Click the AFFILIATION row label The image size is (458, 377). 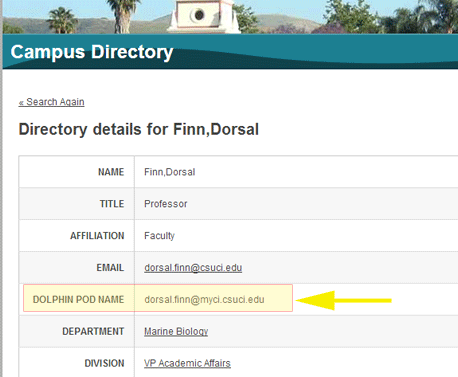click(97, 236)
